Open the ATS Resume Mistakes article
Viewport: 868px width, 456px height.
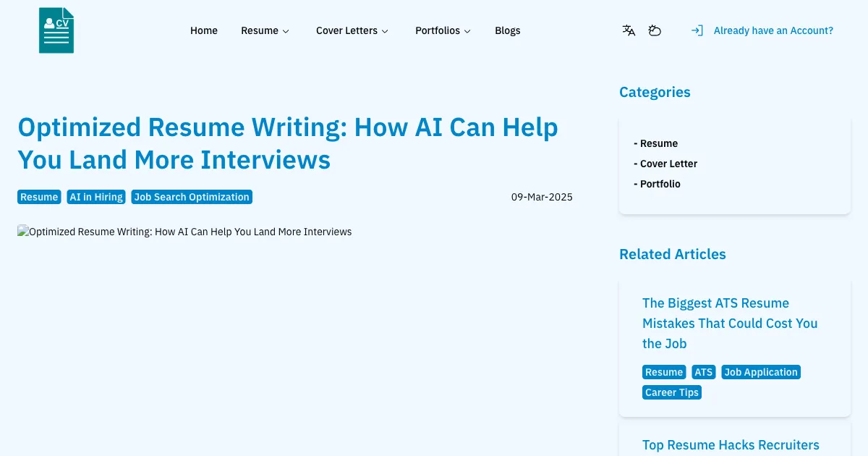tap(730, 323)
